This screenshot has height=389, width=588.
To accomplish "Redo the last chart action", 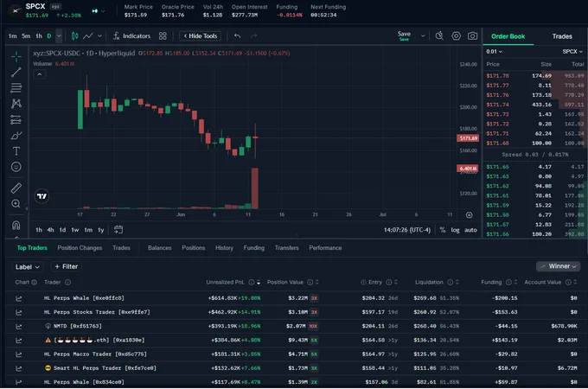I will (254, 36).
